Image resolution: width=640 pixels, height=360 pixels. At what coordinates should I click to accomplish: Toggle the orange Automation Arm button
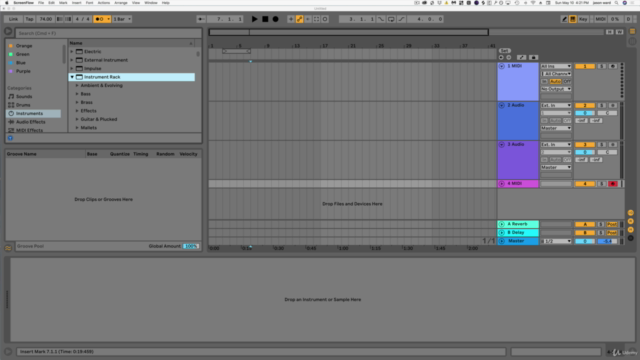(x=300, y=19)
